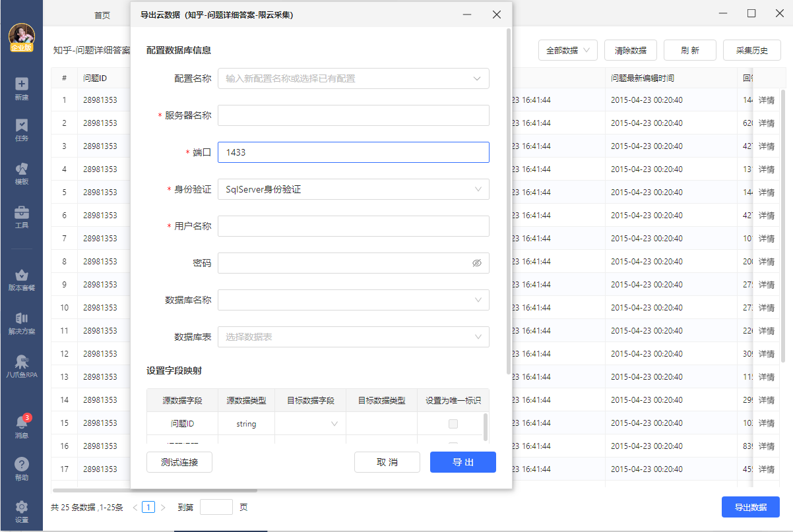The width and height of the screenshot is (793, 532).
Task: Open 详情 link for row 1
Action: pyautogui.click(x=766, y=100)
